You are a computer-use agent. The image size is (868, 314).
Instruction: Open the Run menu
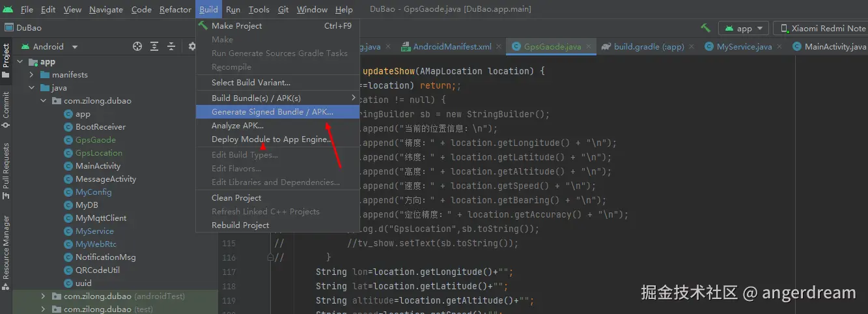coord(233,9)
